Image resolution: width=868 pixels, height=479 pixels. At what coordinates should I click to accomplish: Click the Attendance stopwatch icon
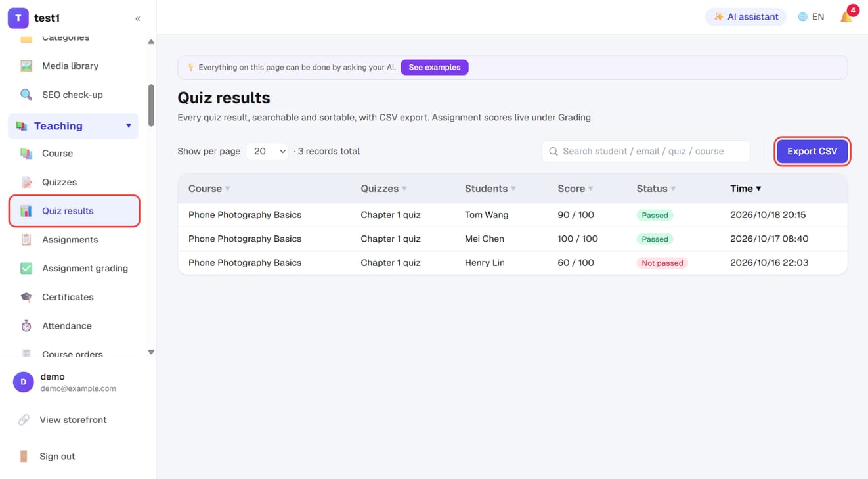point(26,326)
